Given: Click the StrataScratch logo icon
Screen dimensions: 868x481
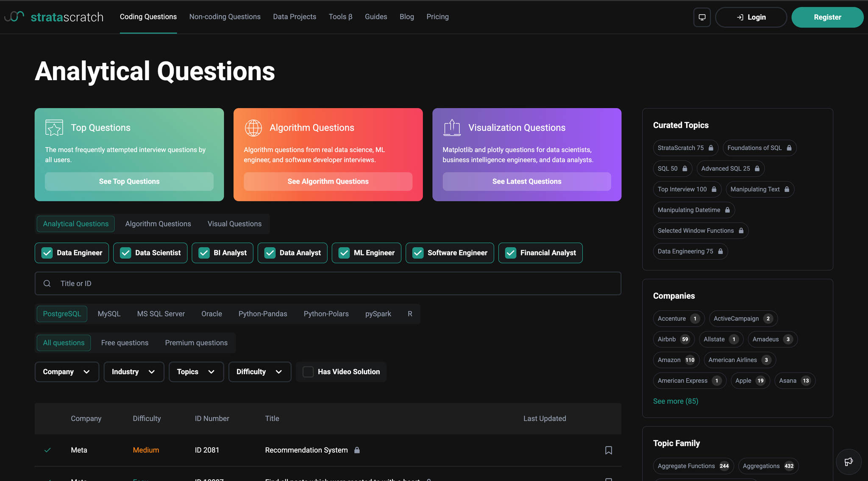Looking at the screenshot, I should (x=14, y=17).
